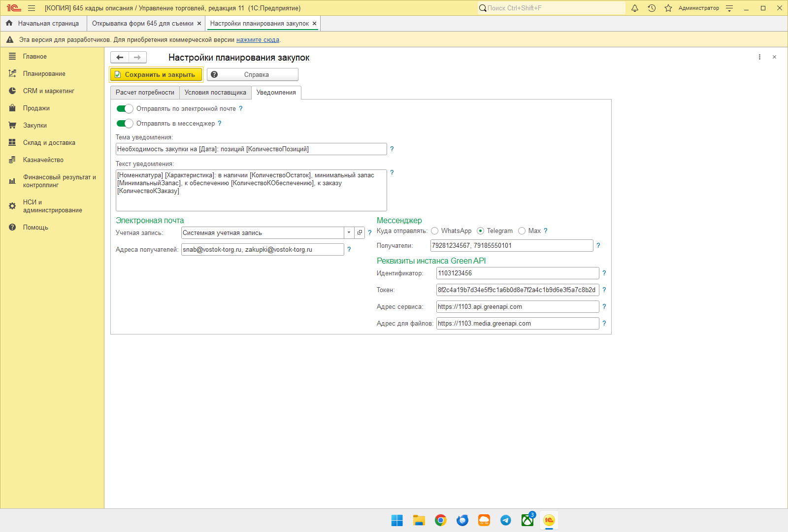Open the Начальная страница tab
The height and width of the screenshot is (532, 788).
pyautogui.click(x=43, y=23)
